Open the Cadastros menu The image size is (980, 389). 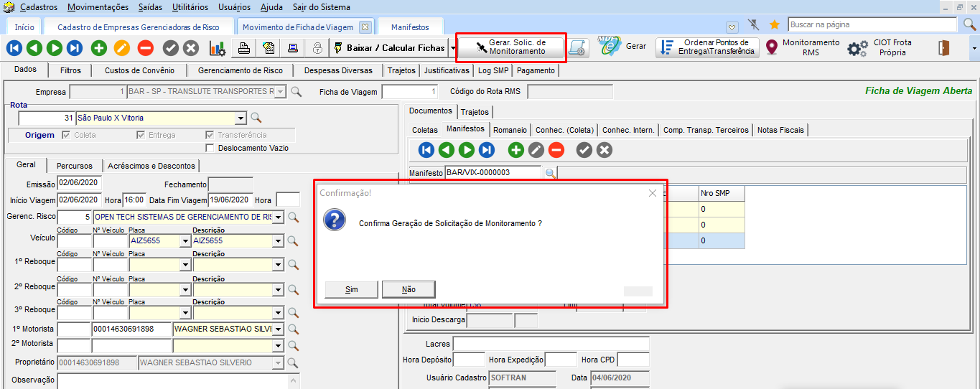[40, 7]
